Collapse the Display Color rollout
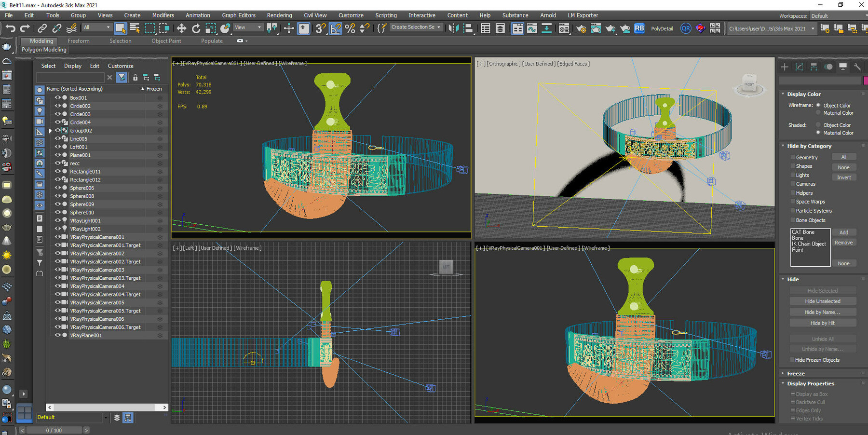The image size is (868, 435). [783, 94]
